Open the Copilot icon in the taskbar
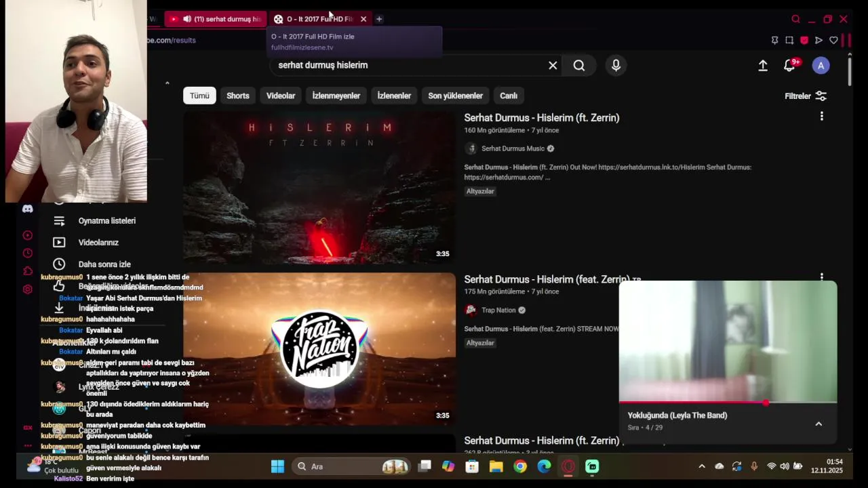Screen dimensions: 868x488 pos(448,466)
